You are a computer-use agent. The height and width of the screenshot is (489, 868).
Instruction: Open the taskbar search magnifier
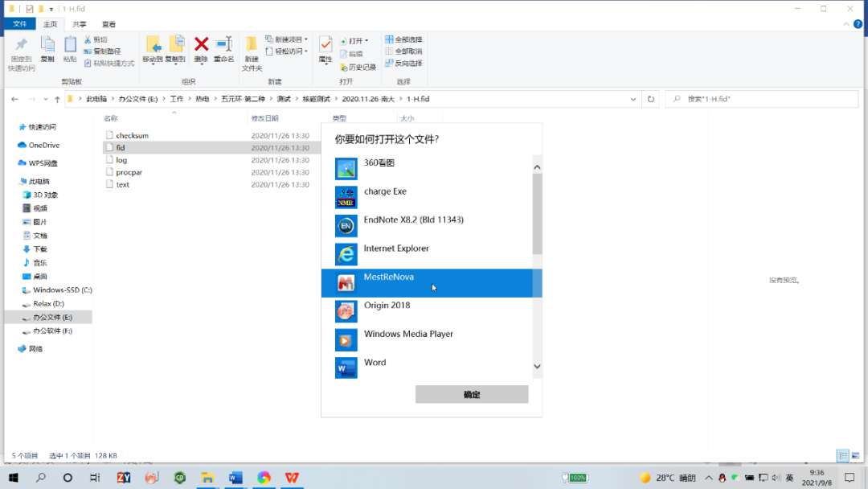pyautogui.click(x=41, y=478)
